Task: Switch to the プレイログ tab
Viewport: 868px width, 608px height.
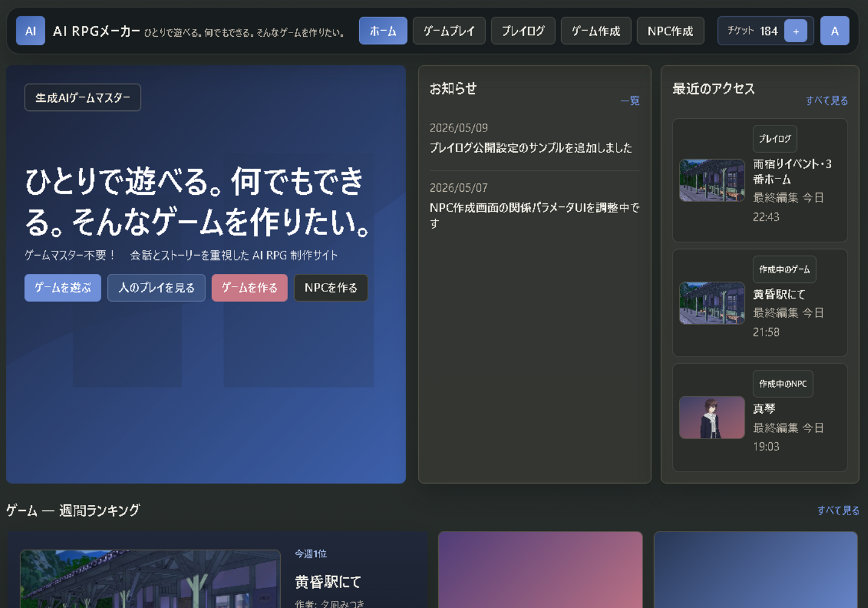Action: [x=523, y=31]
